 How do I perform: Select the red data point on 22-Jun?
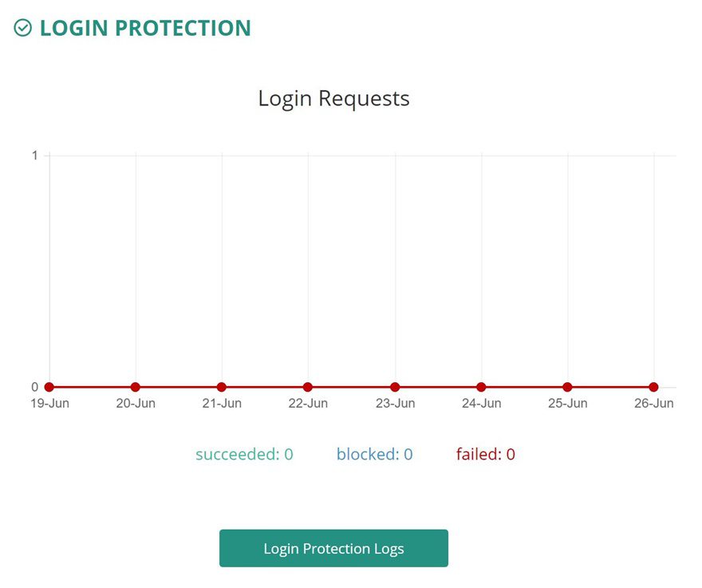(309, 386)
